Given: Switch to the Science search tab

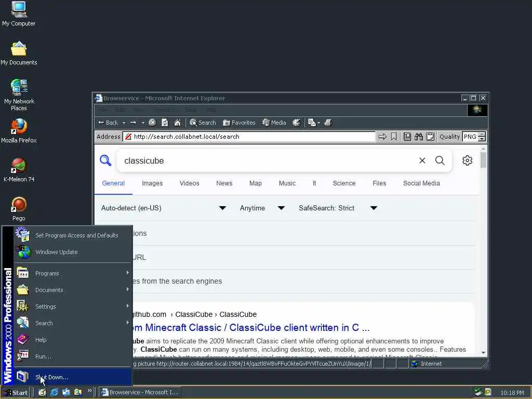Looking at the screenshot, I should click(344, 183).
